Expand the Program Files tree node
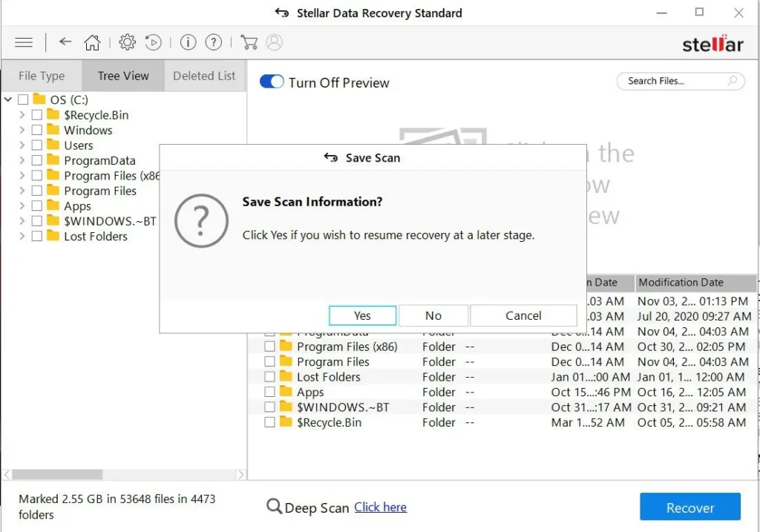This screenshot has height=532, width=760. click(22, 191)
